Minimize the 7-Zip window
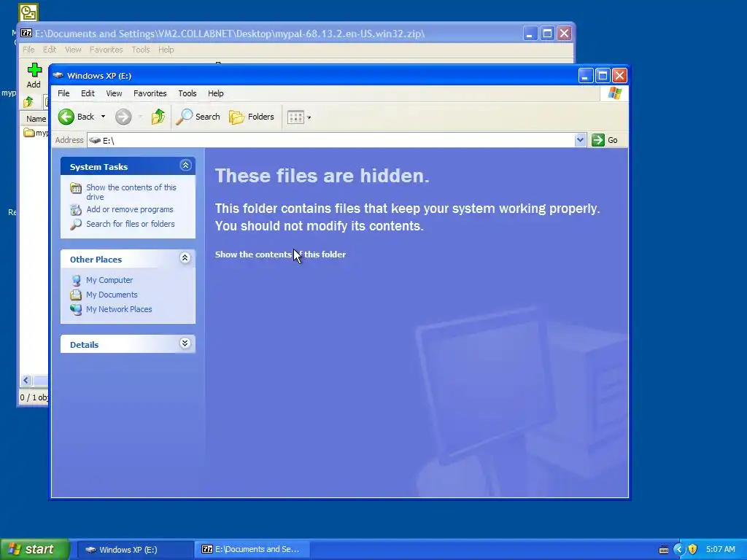 pos(530,34)
